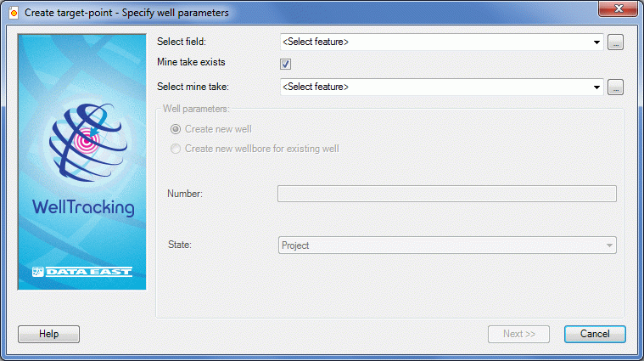Open browse button next to Select field
644x361 pixels.
tap(615, 42)
